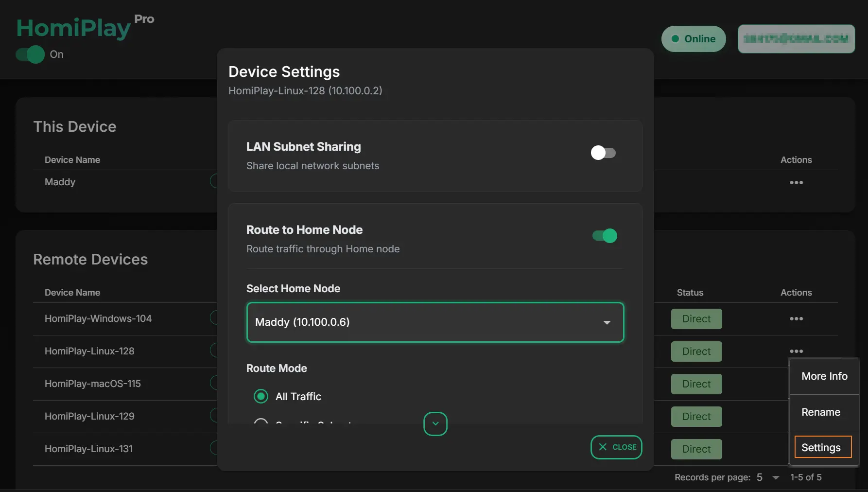Close the Device Settings dialog
868x492 pixels.
(x=616, y=447)
